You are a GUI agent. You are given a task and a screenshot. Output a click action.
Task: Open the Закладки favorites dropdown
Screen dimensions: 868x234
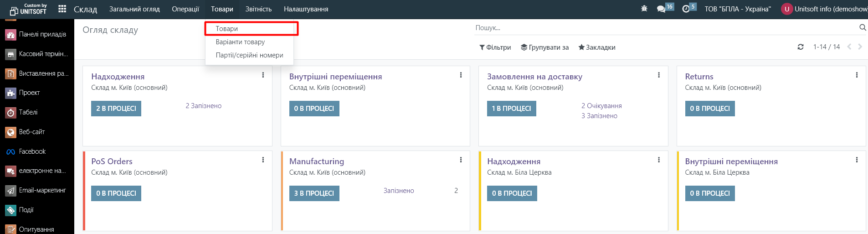tap(596, 47)
